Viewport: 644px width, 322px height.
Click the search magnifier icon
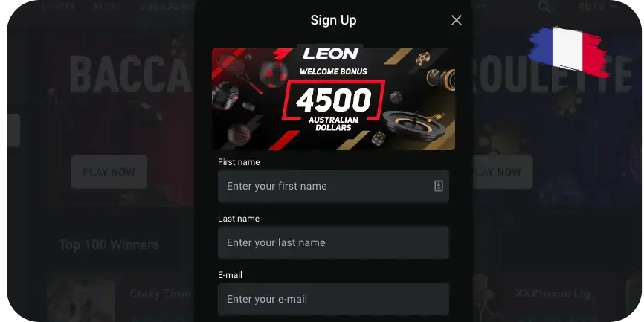coord(544,7)
